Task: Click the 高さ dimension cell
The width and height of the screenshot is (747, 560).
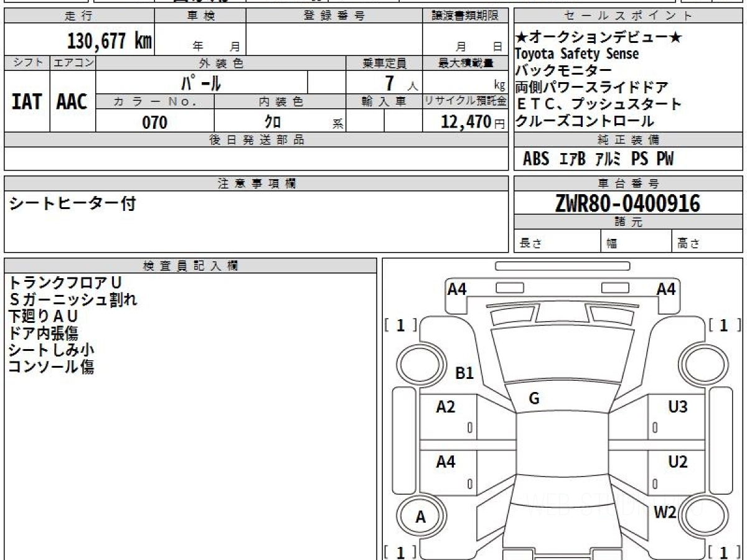Action: tap(707, 241)
